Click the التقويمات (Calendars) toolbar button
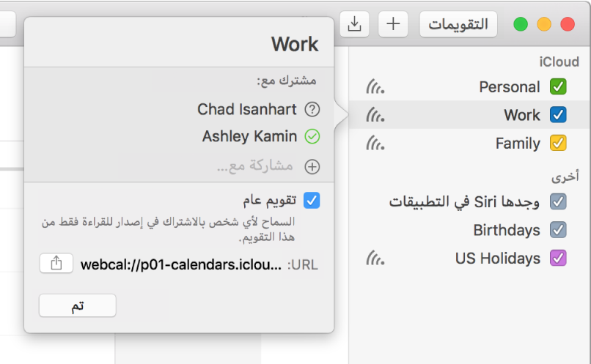Viewport: 591px width, 364px height. coord(458,23)
